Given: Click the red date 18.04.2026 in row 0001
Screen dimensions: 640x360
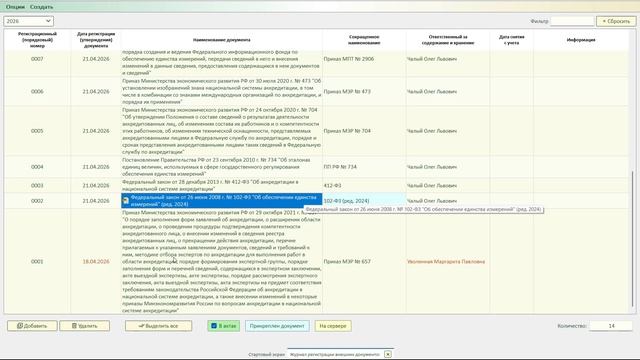Looking at the screenshot, I should click(x=96, y=261).
